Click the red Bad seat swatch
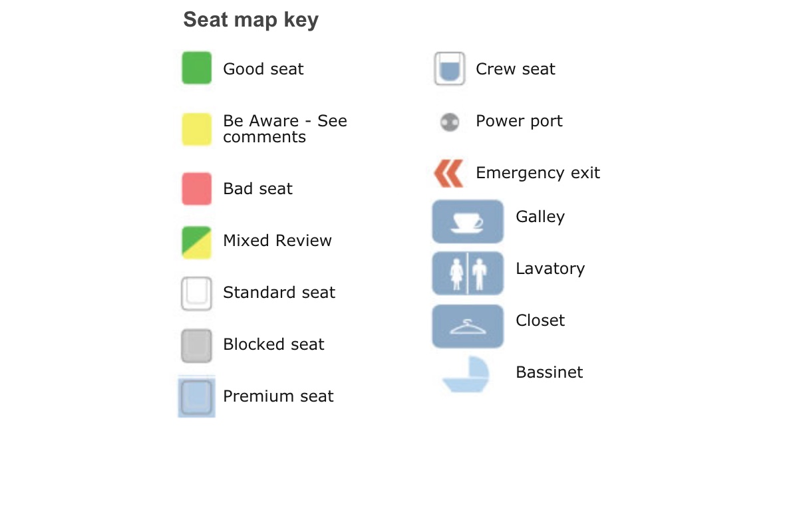 [197, 189]
